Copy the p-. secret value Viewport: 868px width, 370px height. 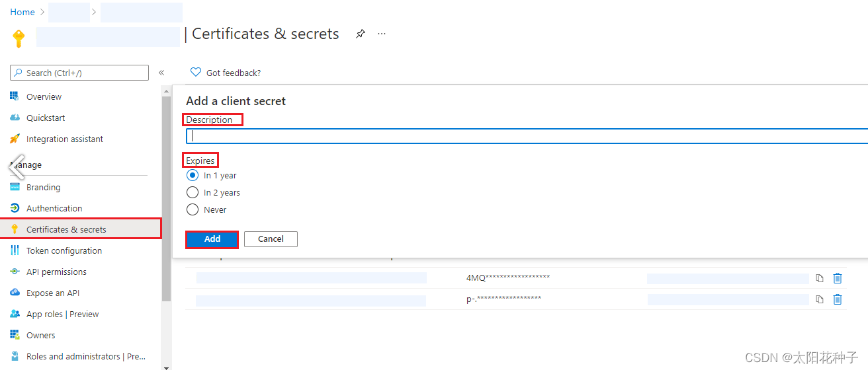tap(820, 299)
